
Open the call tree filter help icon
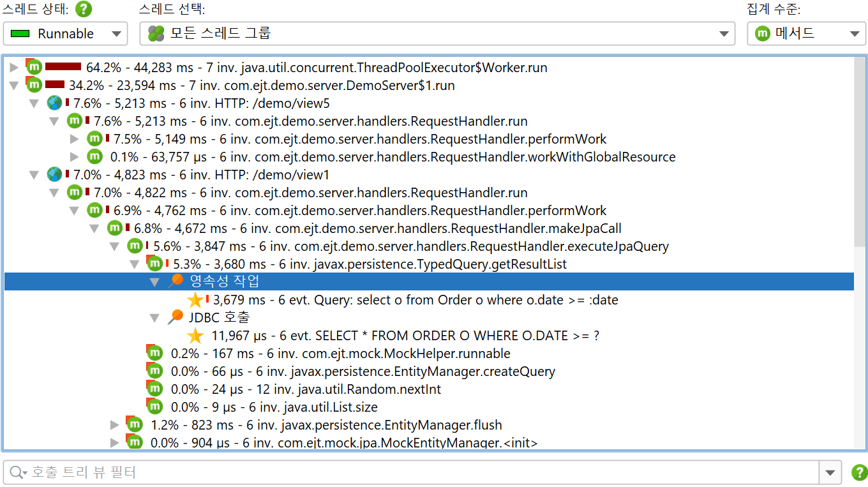point(860,473)
